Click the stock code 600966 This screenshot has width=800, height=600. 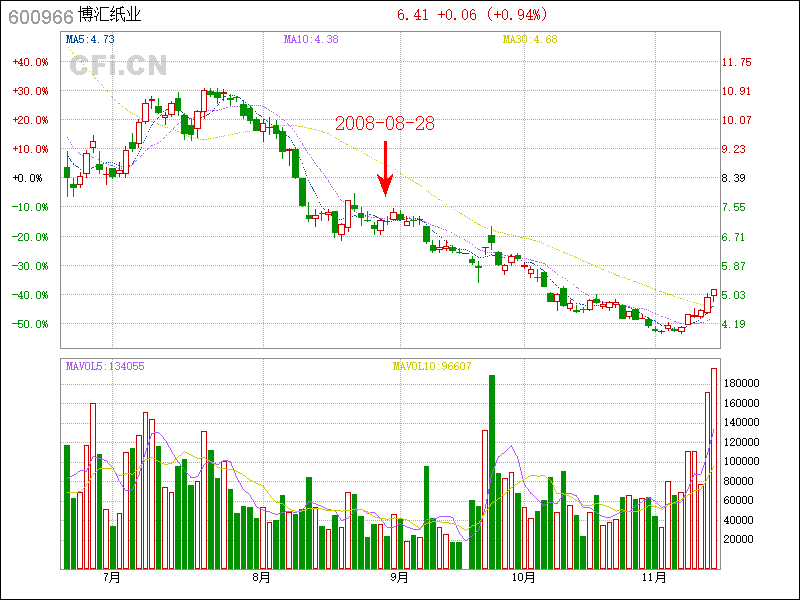[35, 16]
